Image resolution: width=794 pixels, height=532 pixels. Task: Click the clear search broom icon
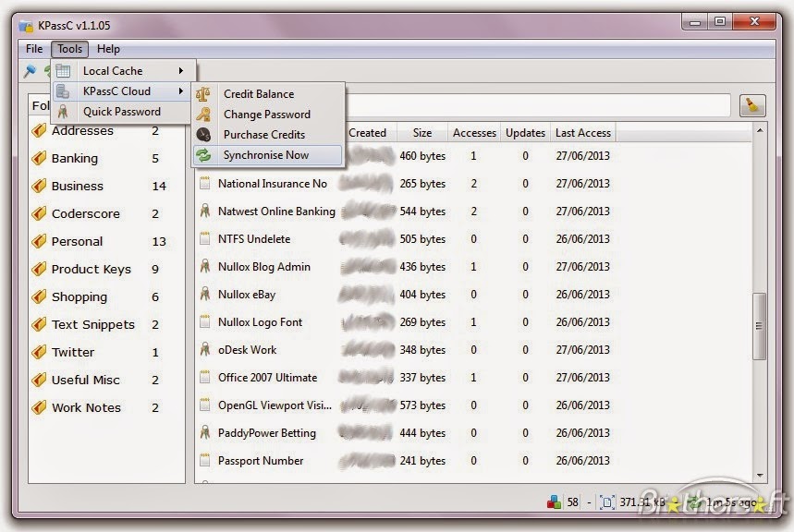click(753, 105)
